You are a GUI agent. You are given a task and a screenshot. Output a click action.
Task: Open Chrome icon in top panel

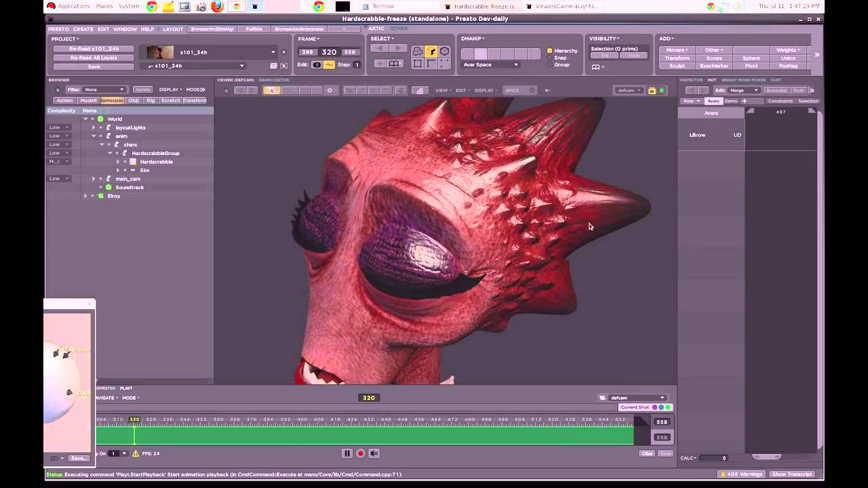tap(152, 6)
